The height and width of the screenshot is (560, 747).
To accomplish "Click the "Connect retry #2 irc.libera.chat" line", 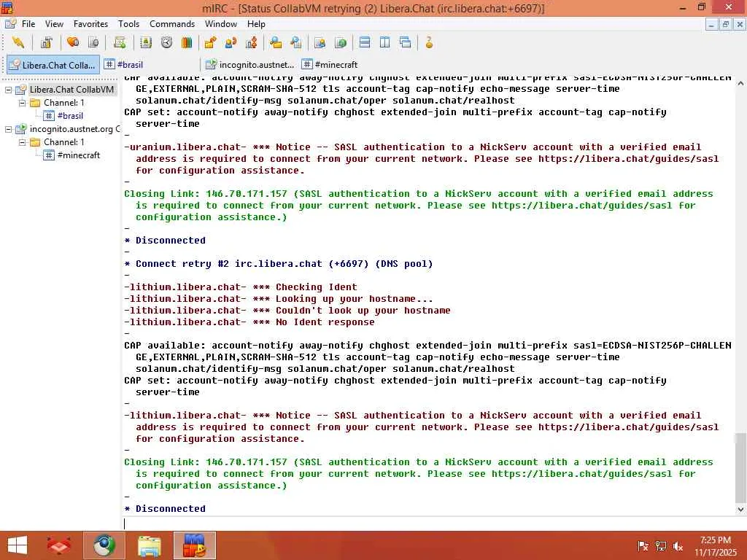I will pos(278,264).
